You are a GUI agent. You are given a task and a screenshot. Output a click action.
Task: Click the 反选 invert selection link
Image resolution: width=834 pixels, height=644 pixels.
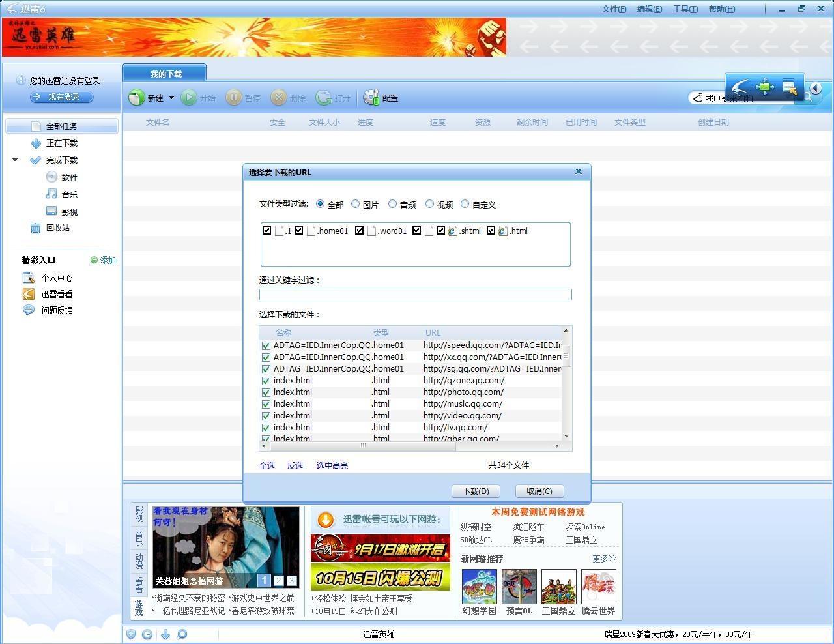[295, 465]
